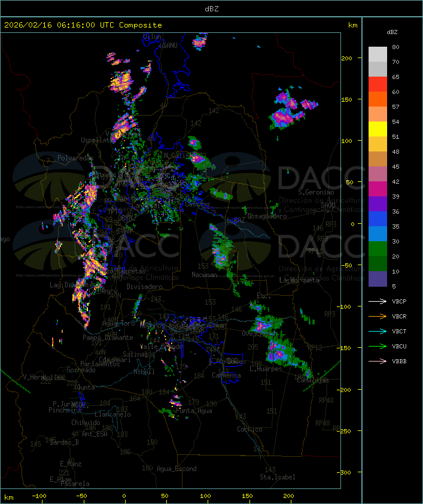This screenshot has height=504, width=423.
Task: Click the word Composite in the header
Action: tap(141, 25)
